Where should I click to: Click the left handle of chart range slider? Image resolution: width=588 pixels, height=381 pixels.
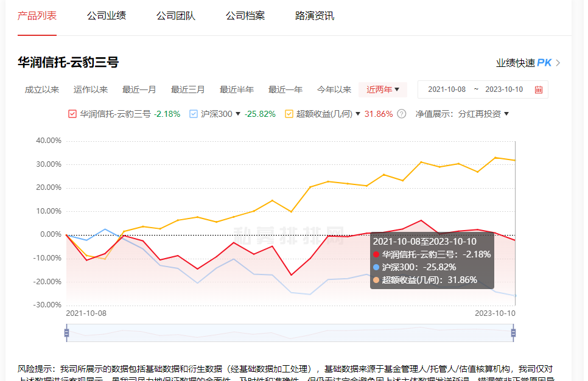pos(67,333)
